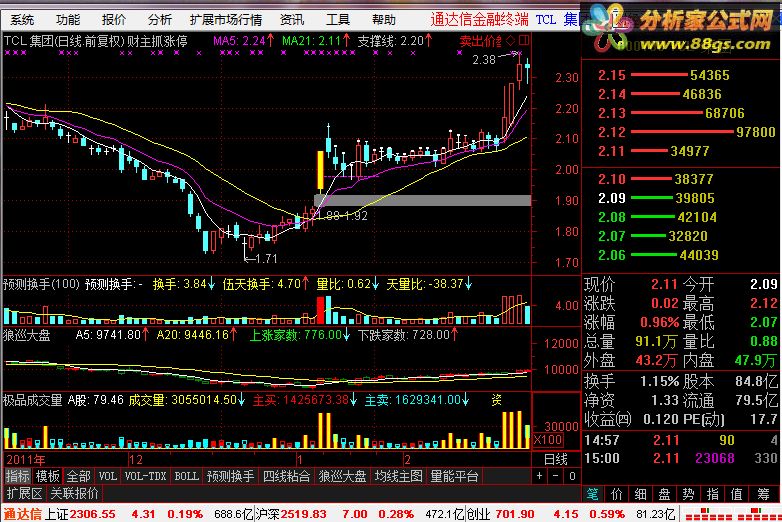Select the 指 tab in the quote panel
The width and height of the screenshot is (782, 522).
point(712,494)
